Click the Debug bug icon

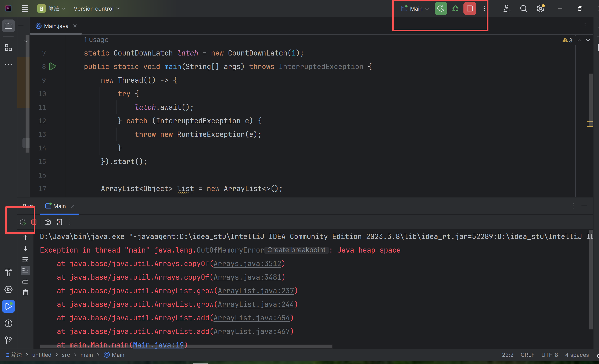pos(455,9)
